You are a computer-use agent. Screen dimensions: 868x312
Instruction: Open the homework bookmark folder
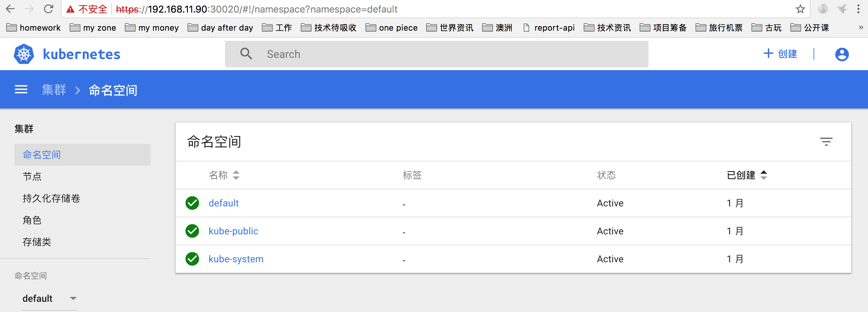click(33, 28)
